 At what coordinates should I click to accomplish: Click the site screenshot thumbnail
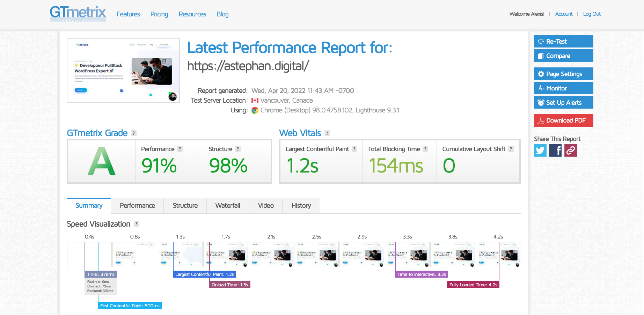[x=123, y=71]
